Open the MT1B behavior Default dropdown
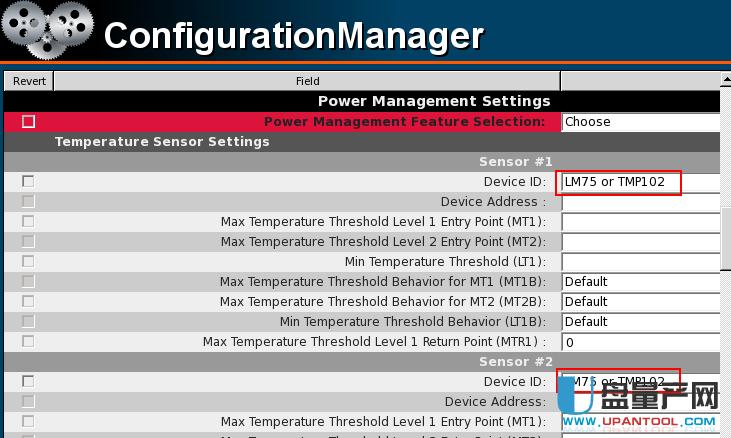Viewport: 731px width, 438px height. pyautogui.click(x=640, y=282)
